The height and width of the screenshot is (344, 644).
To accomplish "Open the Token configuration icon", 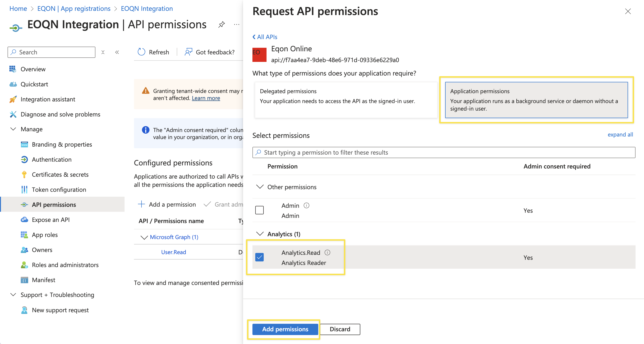I will point(24,189).
